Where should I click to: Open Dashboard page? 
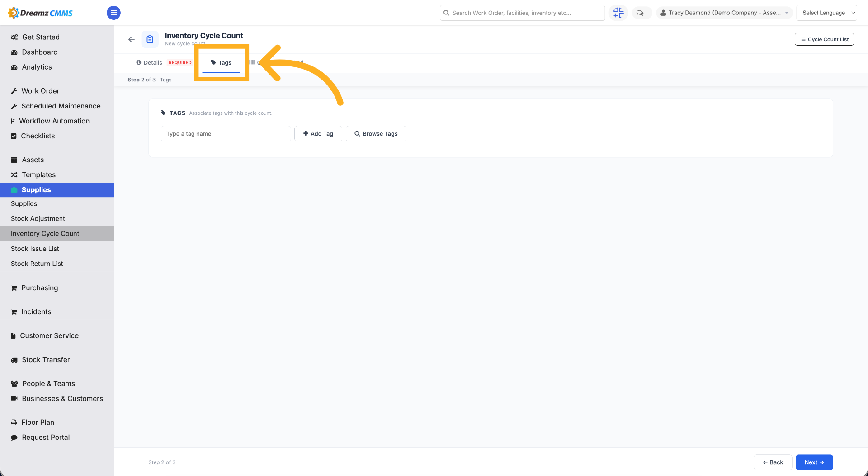[40, 52]
